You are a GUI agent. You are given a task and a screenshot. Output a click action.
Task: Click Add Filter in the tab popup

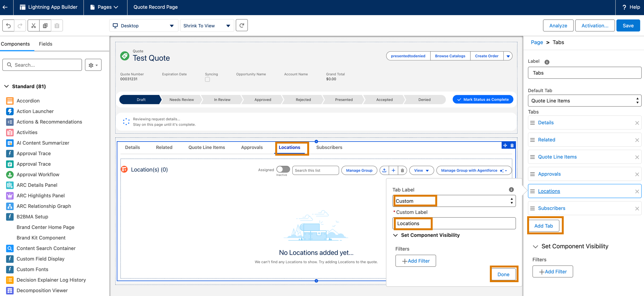pyautogui.click(x=416, y=261)
